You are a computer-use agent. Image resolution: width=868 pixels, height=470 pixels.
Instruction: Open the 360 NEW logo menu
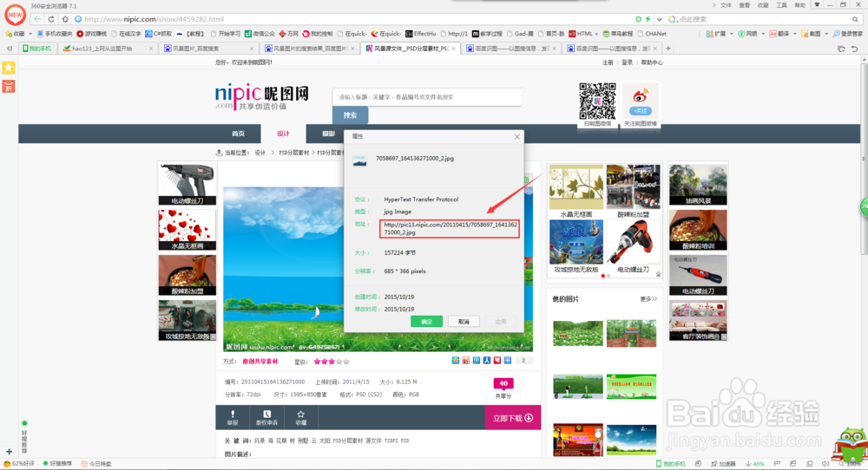[15, 16]
